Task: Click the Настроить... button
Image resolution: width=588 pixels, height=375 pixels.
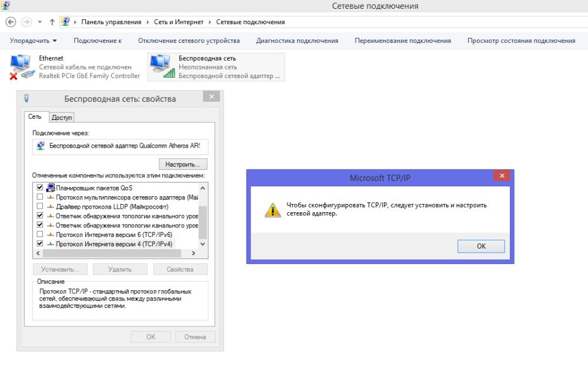Action: (x=183, y=164)
